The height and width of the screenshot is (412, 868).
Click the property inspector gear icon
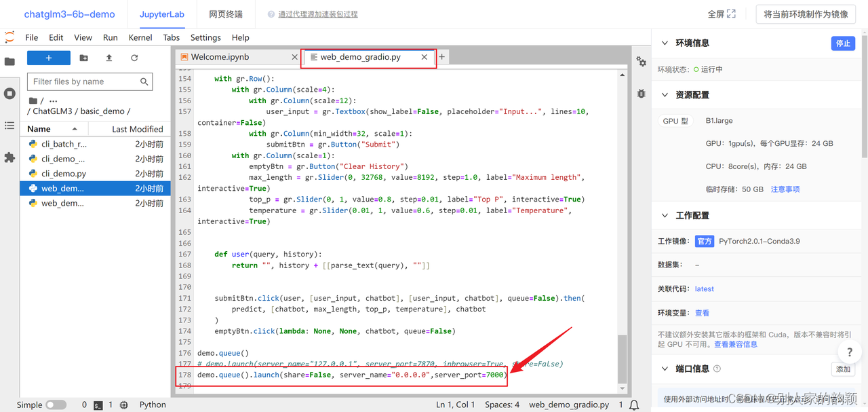(x=641, y=61)
